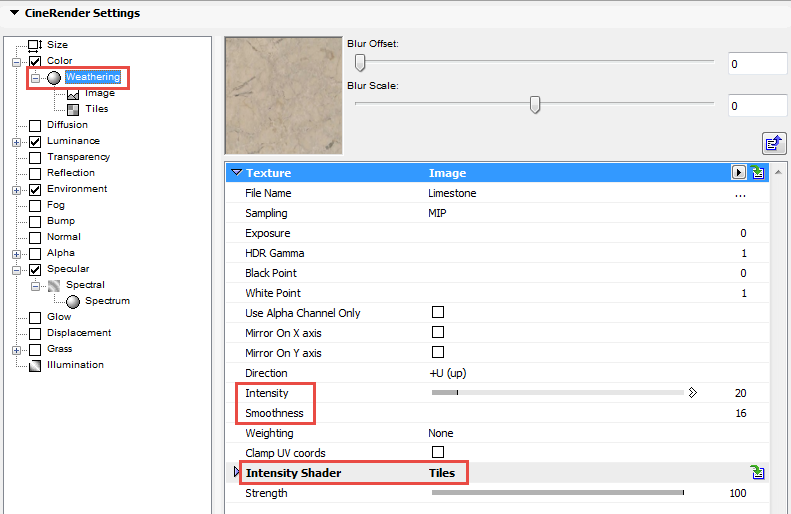This screenshot has width=791, height=514.
Task: Open the Texture header arrow menu button
Action: pos(739,173)
